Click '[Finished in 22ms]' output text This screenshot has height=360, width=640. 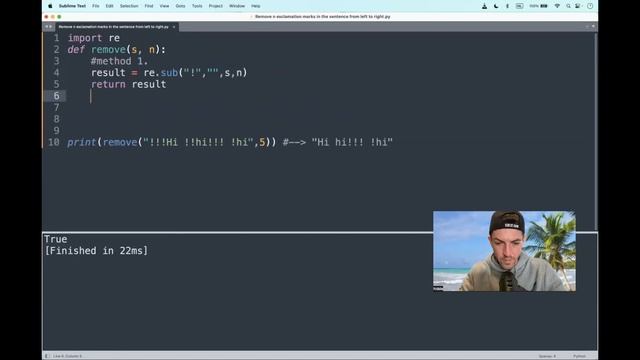(x=96, y=251)
